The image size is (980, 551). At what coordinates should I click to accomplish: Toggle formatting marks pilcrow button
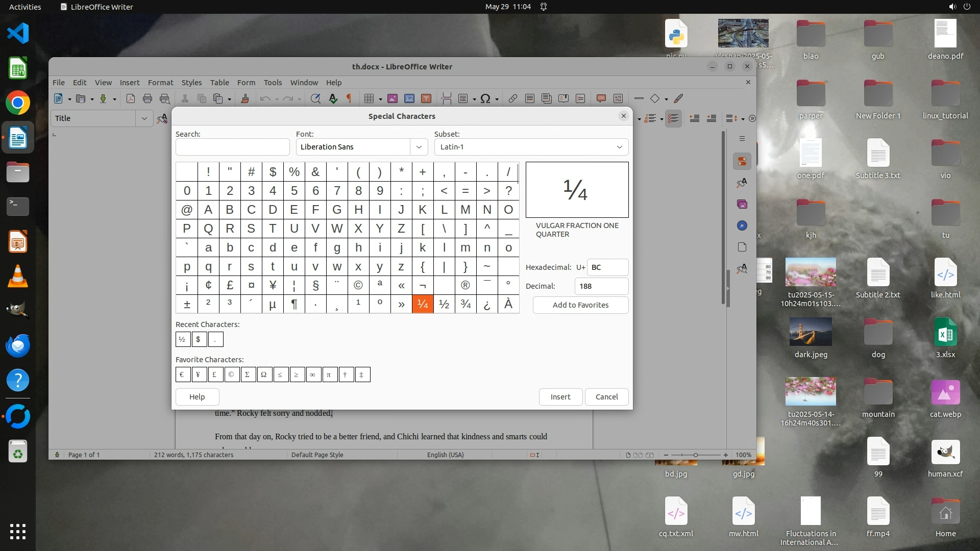pyautogui.click(x=350, y=99)
